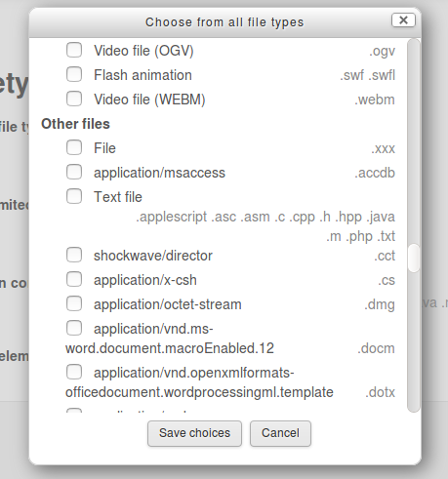Click the Text file label
The image size is (448, 479).
point(118,197)
